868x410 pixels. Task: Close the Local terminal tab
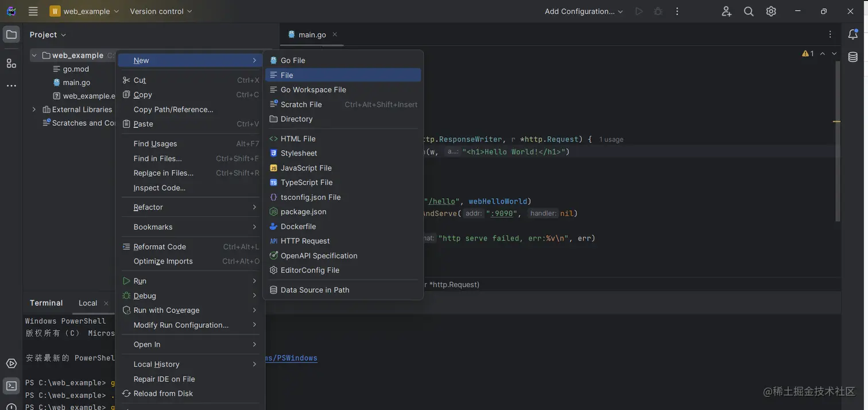click(106, 303)
